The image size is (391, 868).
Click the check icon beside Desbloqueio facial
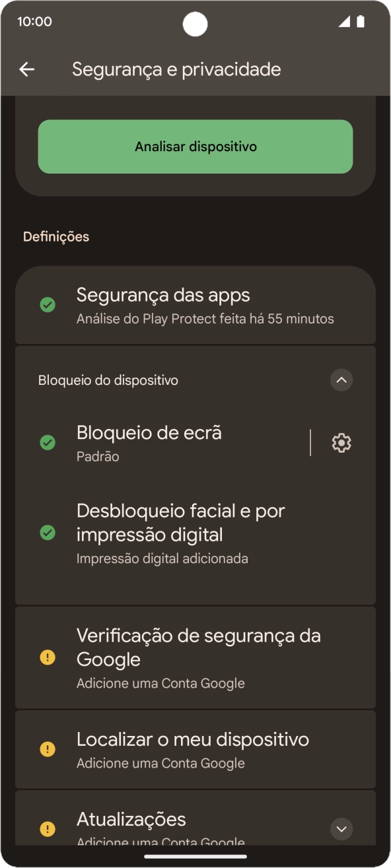pos(47,533)
